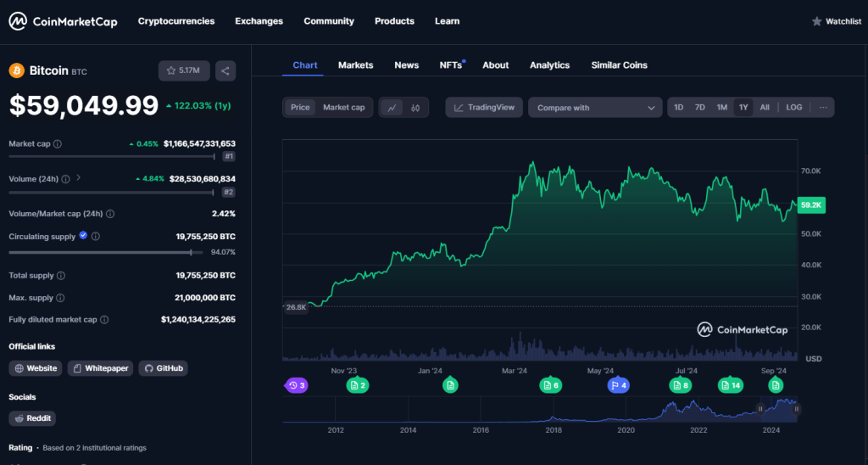Click Nov '23 news marker with 2
Viewport: 868px width, 465px height.
(x=358, y=385)
